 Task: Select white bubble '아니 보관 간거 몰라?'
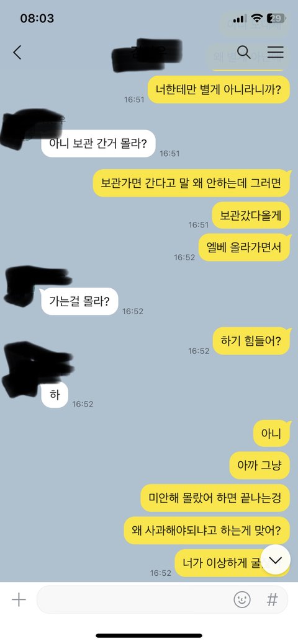pyautogui.click(x=98, y=143)
